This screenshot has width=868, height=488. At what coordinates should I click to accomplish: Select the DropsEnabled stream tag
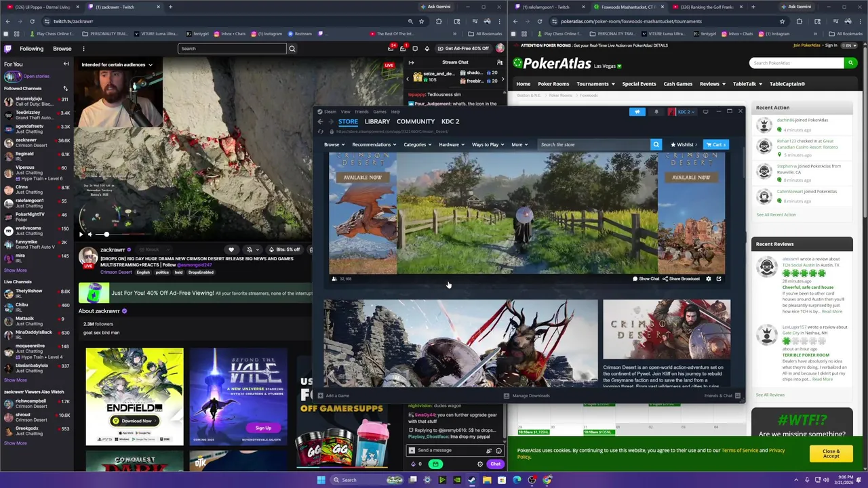pos(201,272)
